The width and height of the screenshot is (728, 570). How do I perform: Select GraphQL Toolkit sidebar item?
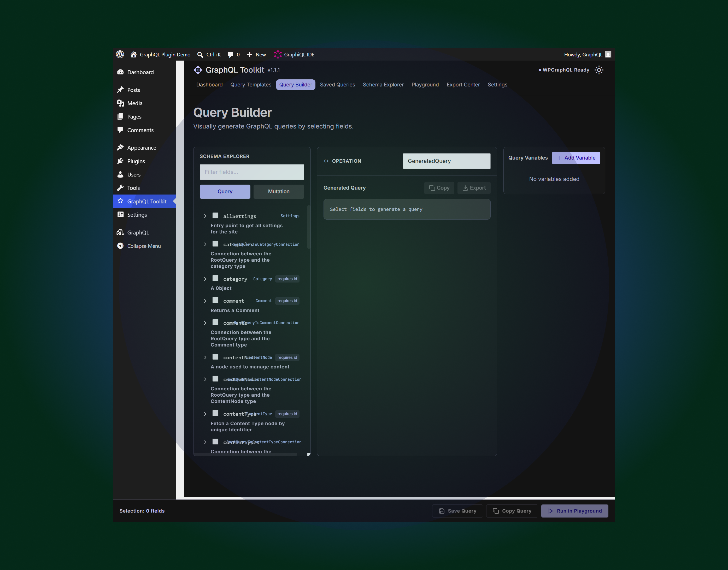[145, 201]
